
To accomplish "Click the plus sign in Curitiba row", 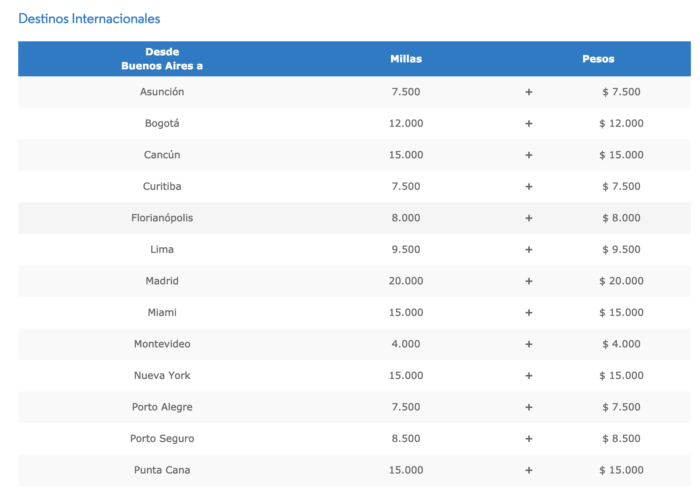I will click(x=529, y=187).
